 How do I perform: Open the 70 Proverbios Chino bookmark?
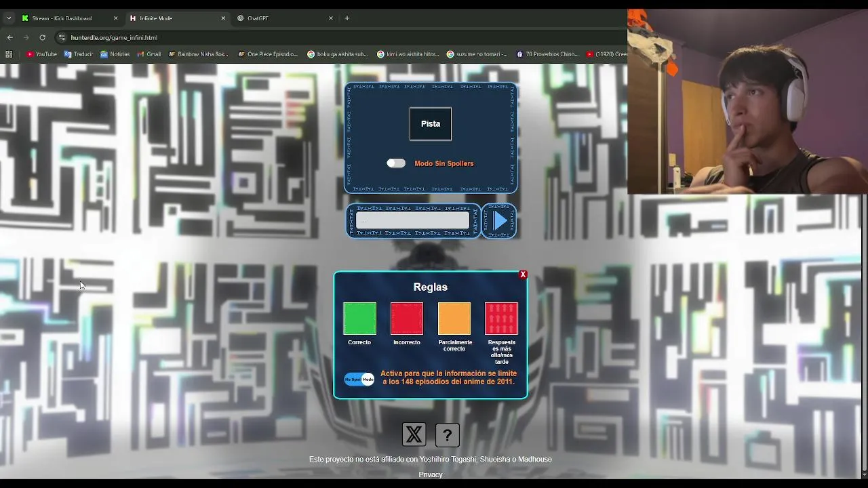tap(547, 54)
